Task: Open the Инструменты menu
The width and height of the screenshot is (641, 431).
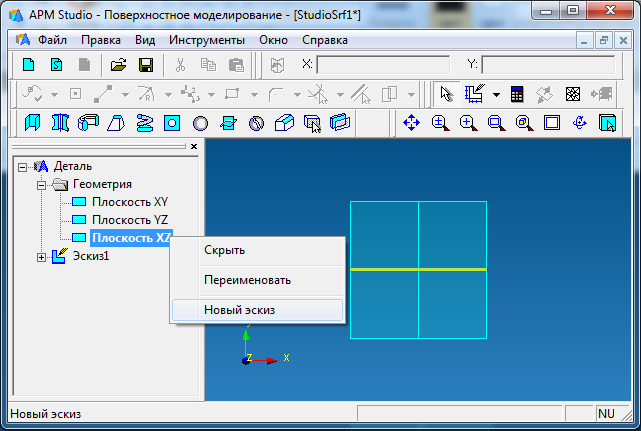Action: (206, 40)
